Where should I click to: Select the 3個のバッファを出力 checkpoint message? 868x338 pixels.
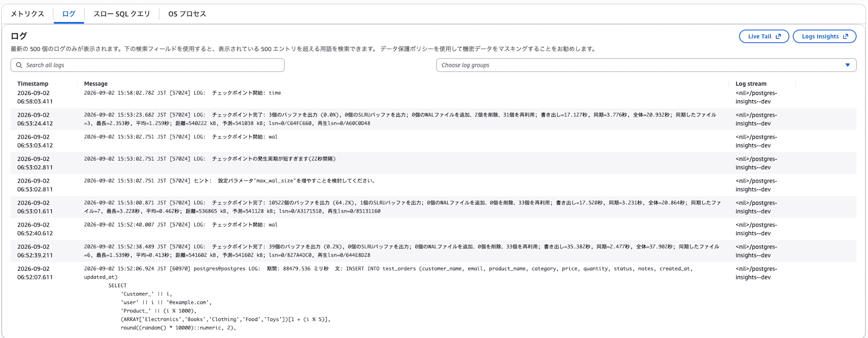[x=400, y=119]
